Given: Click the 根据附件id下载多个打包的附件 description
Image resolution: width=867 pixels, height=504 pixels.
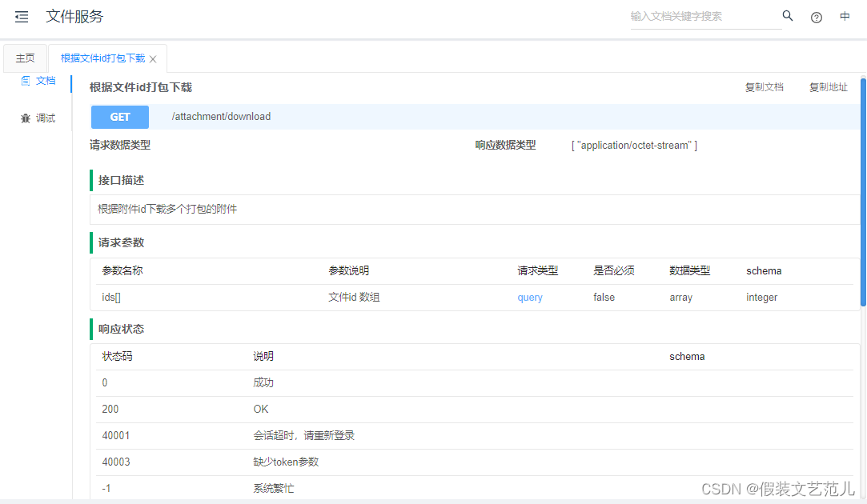Looking at the screenshot, I should coord(167,209).
